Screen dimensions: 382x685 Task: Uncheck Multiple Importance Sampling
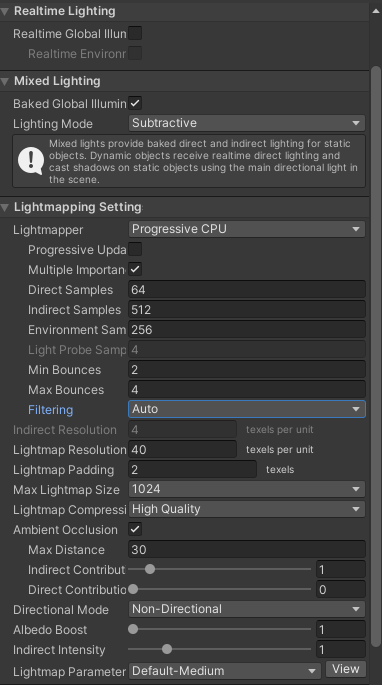tap(135, 270)
